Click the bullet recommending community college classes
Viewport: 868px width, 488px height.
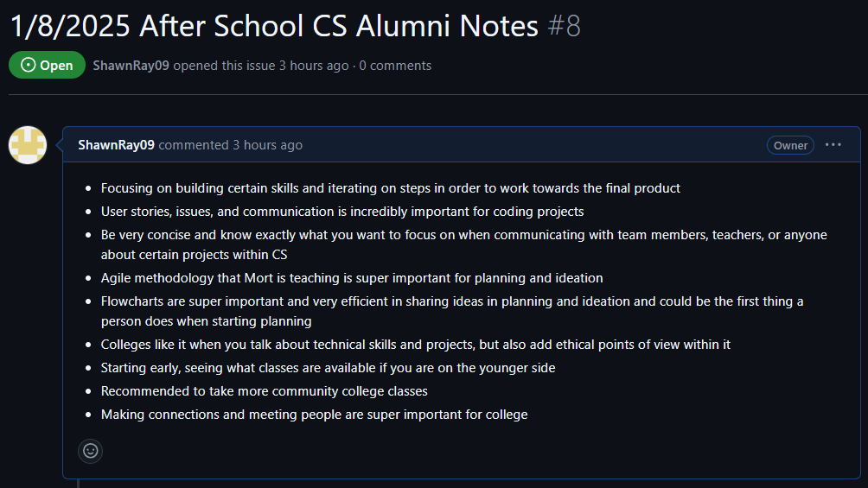point(264,391)
